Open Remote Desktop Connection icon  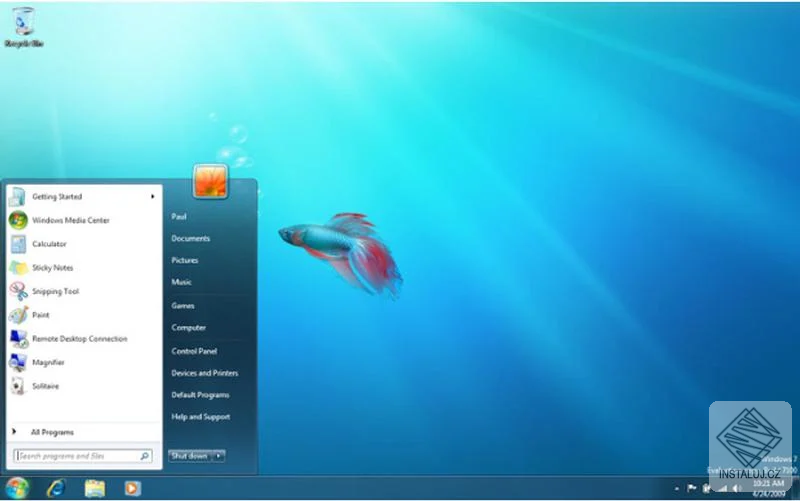(x=18, y=339)
